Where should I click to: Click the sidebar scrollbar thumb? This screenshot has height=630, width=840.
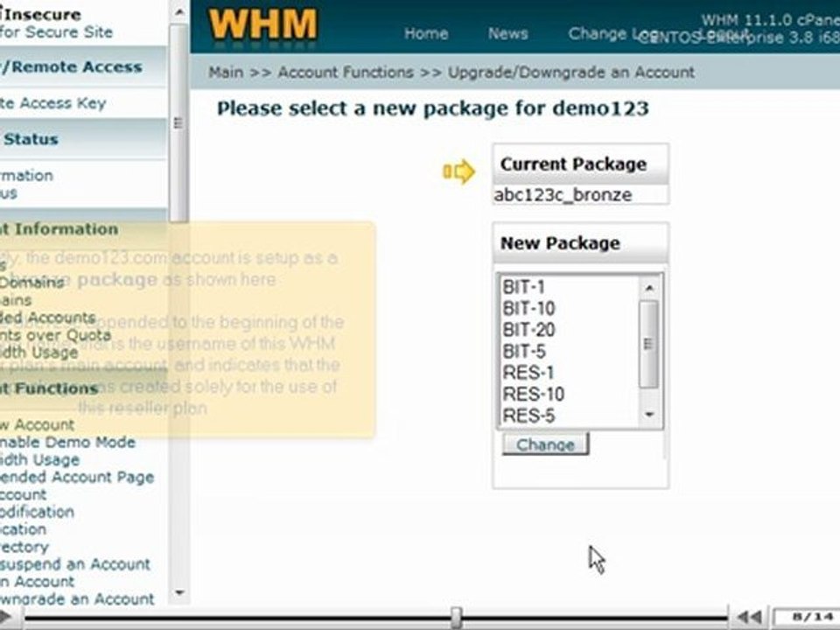pos(178,122)
